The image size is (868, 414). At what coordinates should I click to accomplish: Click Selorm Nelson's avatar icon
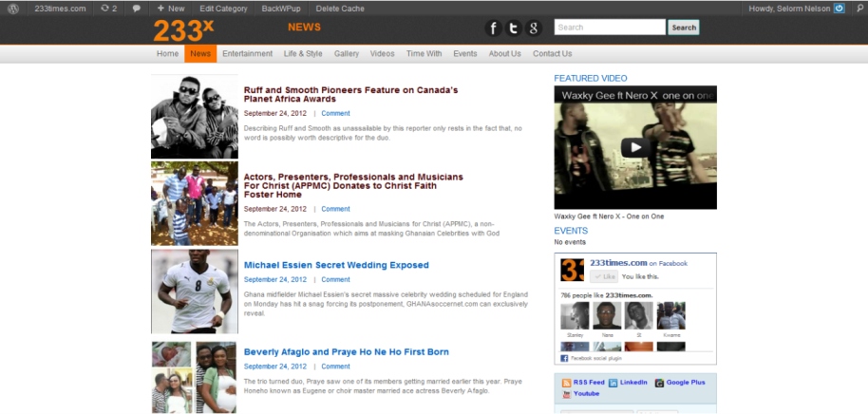click(840, 9)
